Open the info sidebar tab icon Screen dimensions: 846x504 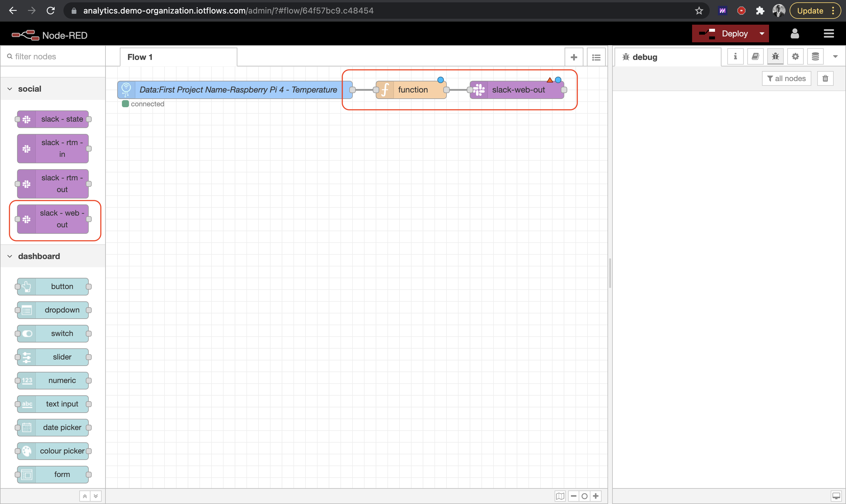pos(735,56)
